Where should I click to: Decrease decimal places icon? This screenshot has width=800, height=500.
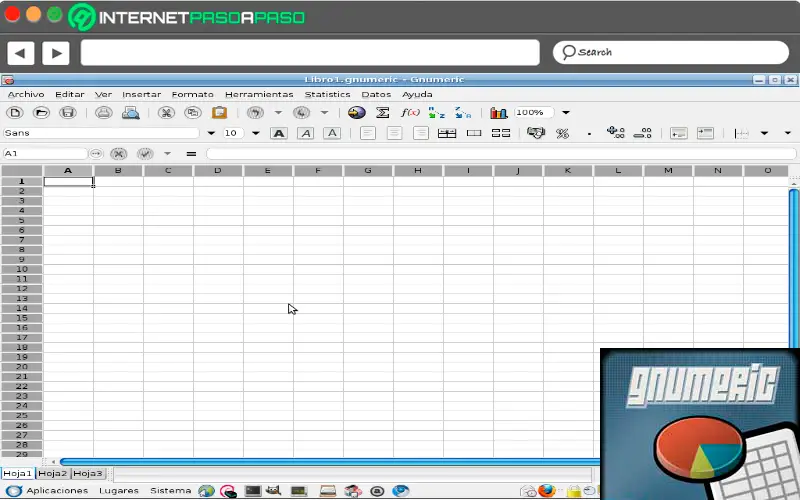tap(642, 133)
